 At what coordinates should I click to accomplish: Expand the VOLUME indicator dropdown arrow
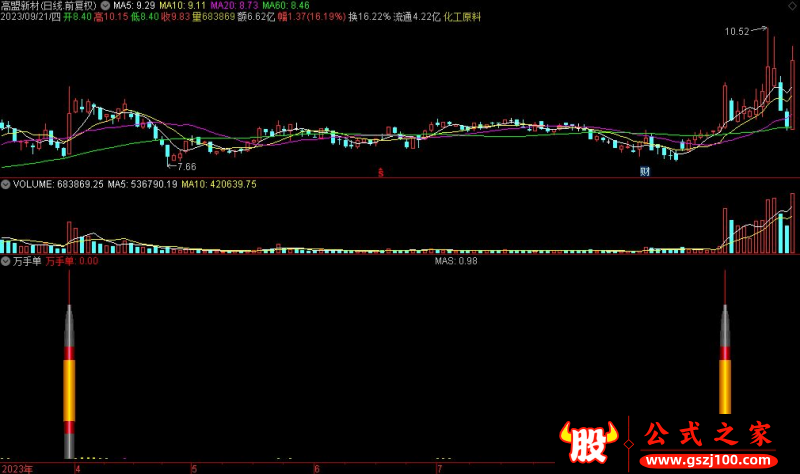click(x=5, y=184)
